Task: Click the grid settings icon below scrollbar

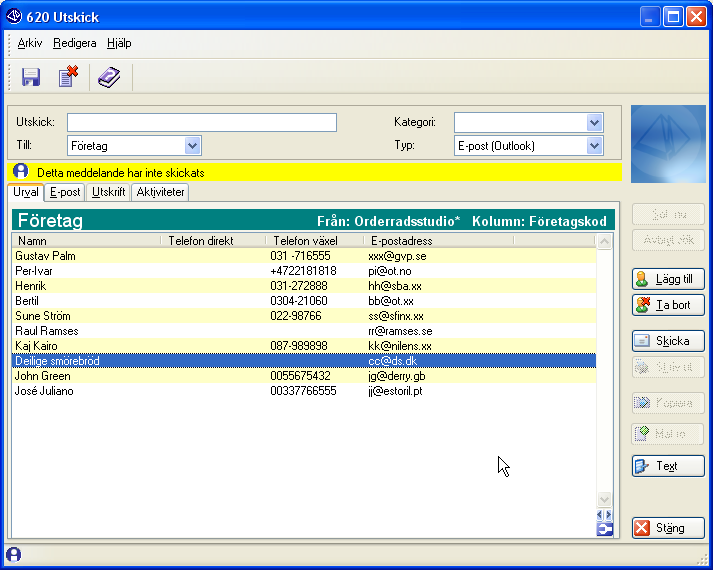Action: [604, 529]
